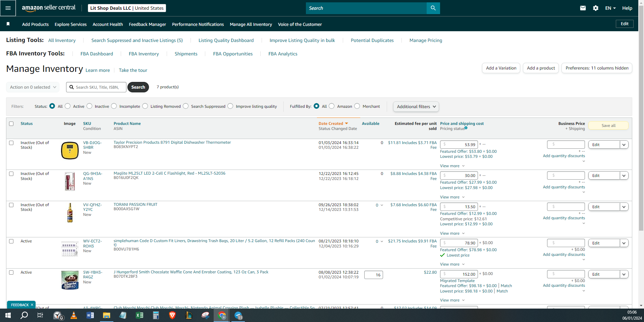
Task: Check the box for the TORANI PASSION FRUIT row
Action: pos(11,205)
